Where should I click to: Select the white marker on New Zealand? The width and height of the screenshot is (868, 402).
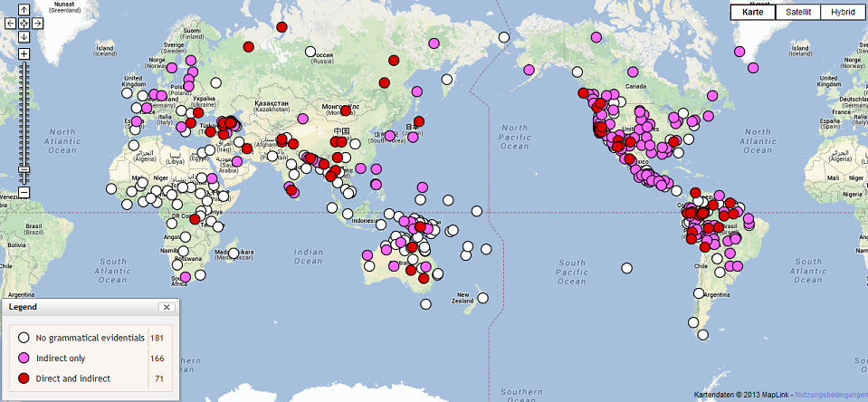pos(484,297)
